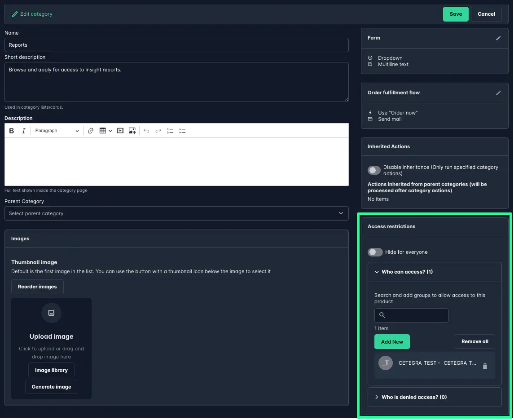Click the Name field containing Reports
The image size is (514, 420).
[x=176, y=45]
